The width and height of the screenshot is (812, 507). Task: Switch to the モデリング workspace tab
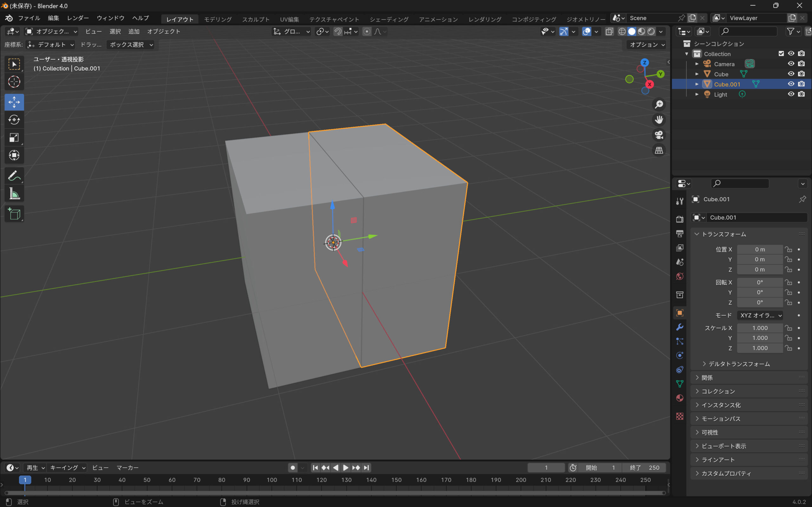click(x=218, y=19)
